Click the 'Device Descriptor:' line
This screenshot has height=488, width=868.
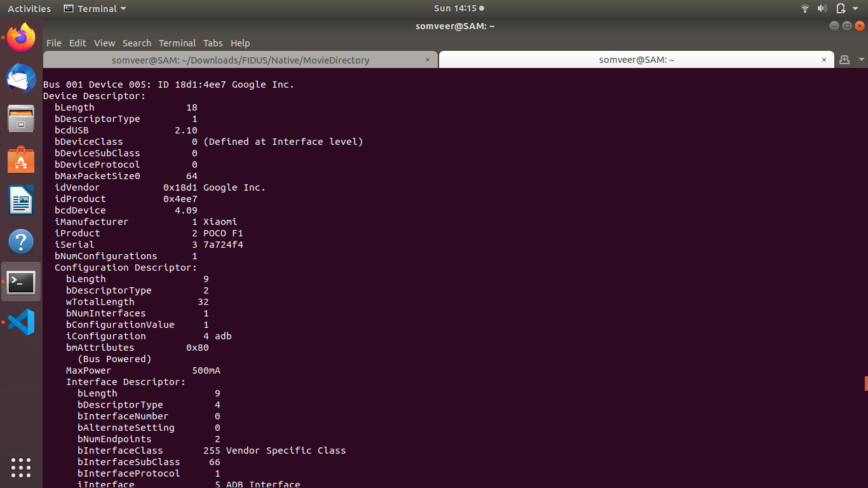click(94, 96)
